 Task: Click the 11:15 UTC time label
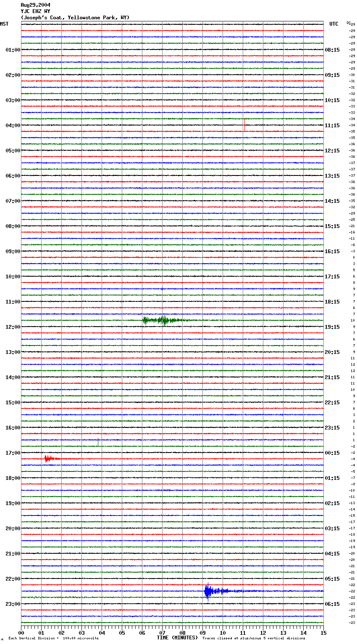[x=332, y=126]
